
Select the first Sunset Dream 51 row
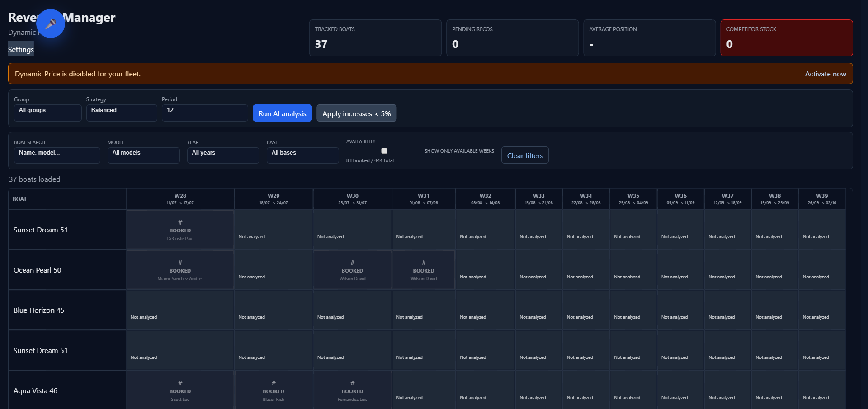pyautogui.click(x=67, y=230)
